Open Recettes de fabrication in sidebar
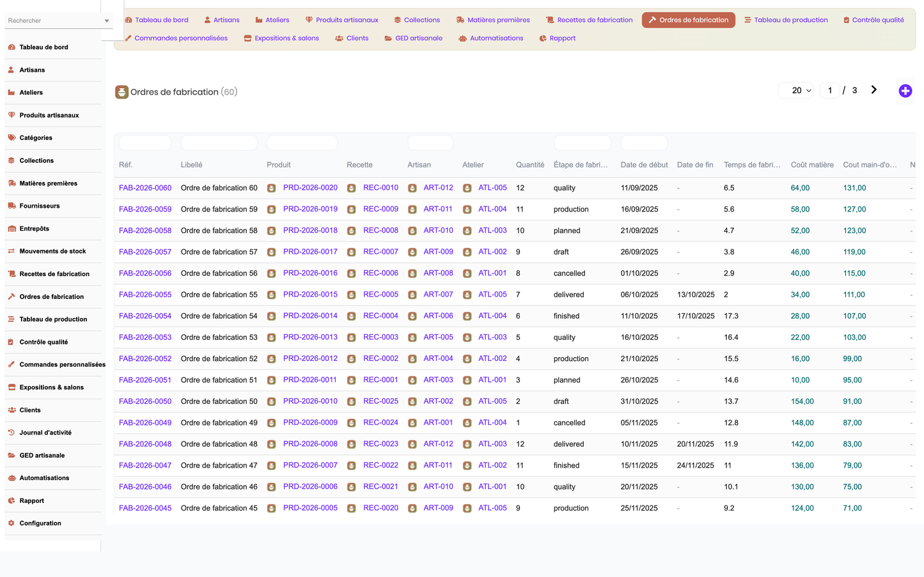 [54, 274]
